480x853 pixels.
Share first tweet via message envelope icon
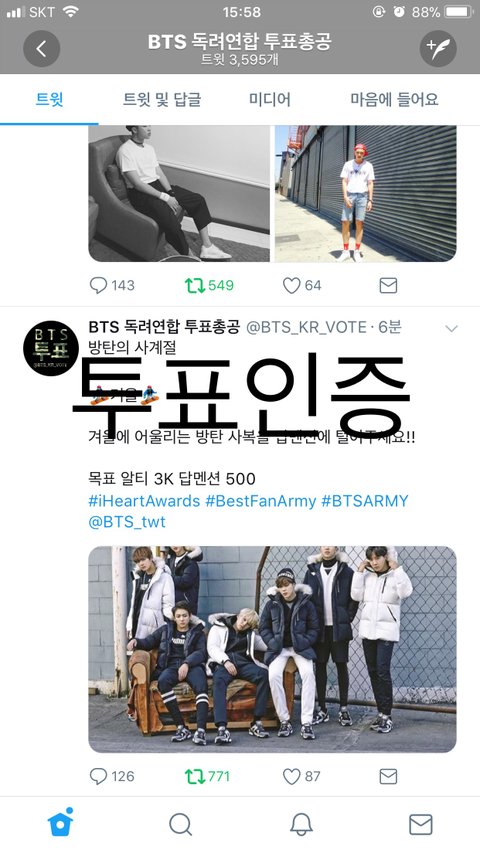tap(388, 286)
